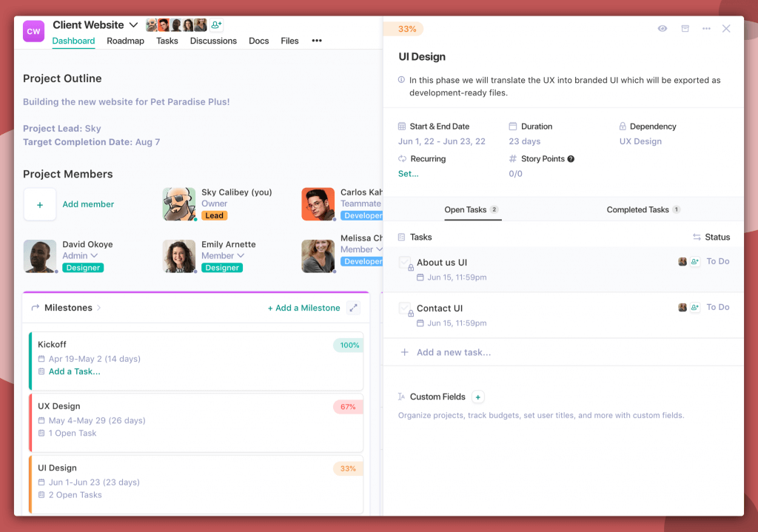Switch to the Roadmap tab
Image resolution: width=758 pixels, height=532 pixels.
125,41
